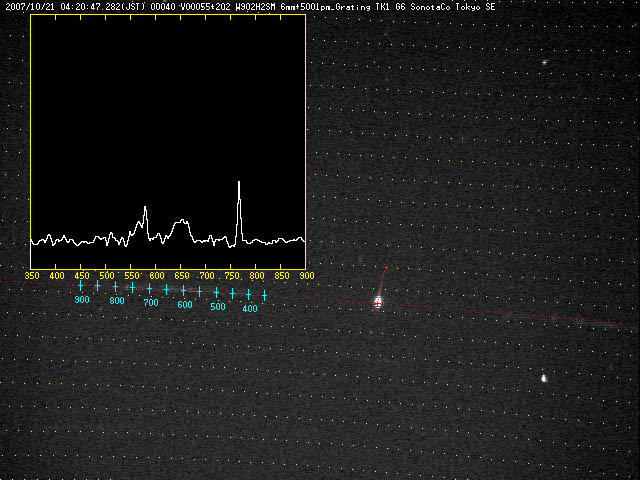Viewport: 640px width, 480px height.
Task: Click the cyan cross marker above 600
Action: [183, 291]
